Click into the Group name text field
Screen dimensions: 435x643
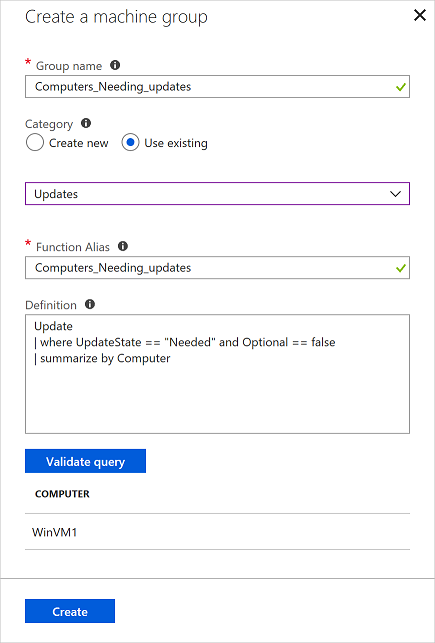(x=217, y=87)
